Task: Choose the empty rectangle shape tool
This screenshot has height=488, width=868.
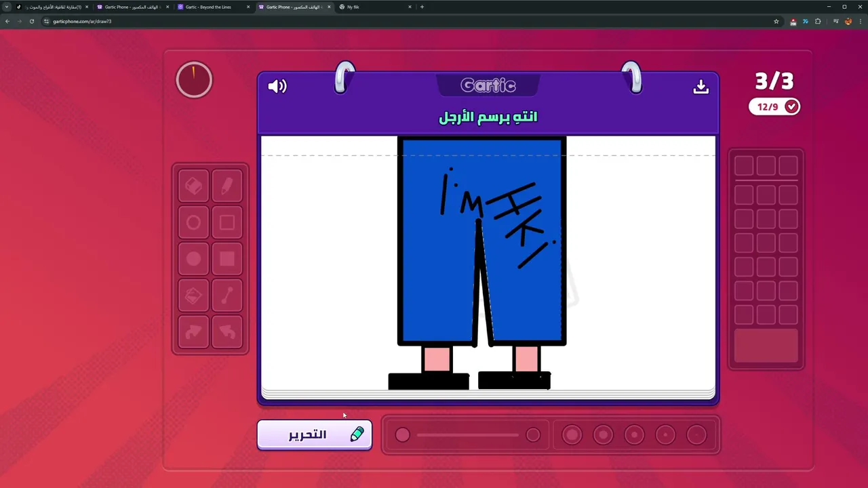Action: tap(227, 223)
